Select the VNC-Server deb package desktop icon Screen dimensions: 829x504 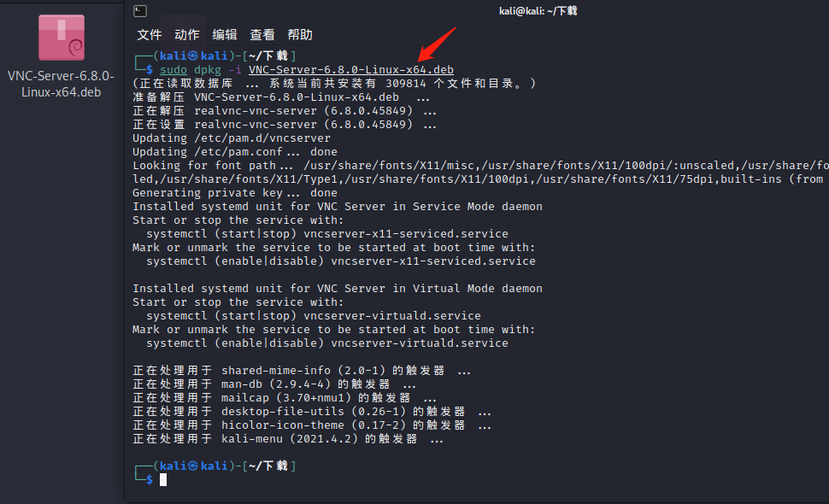62,38
